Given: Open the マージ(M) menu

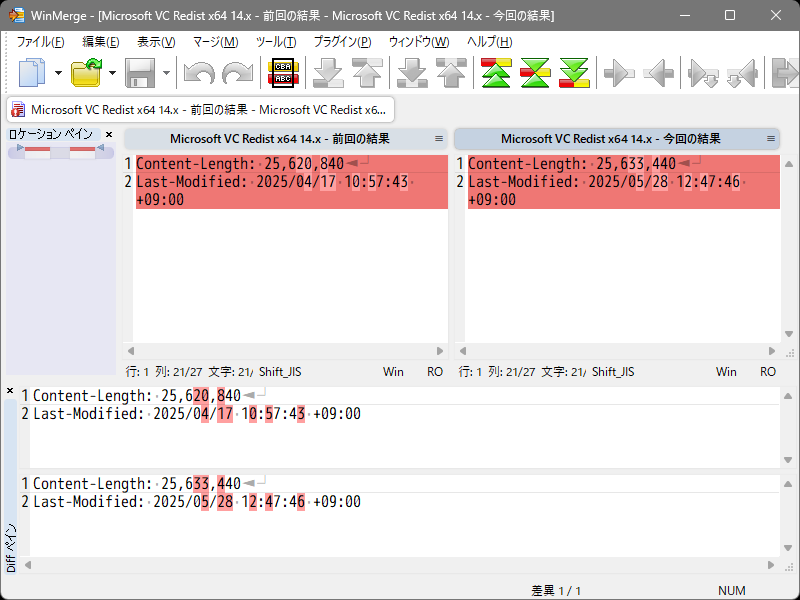Looking at the screenshot, I should pos(215,42).
